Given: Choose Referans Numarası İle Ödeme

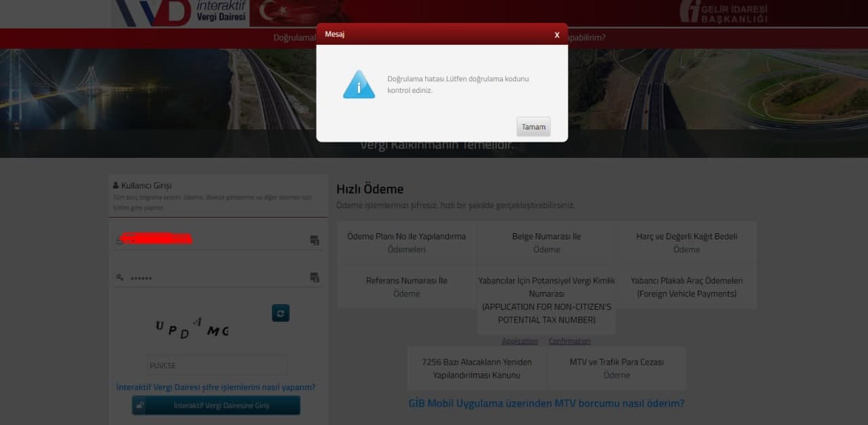Looking at the screenshot, I should point(406,287).
